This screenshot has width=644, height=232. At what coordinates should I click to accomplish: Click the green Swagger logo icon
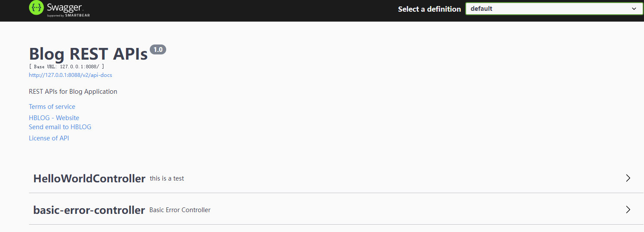(x=36, y=7)
